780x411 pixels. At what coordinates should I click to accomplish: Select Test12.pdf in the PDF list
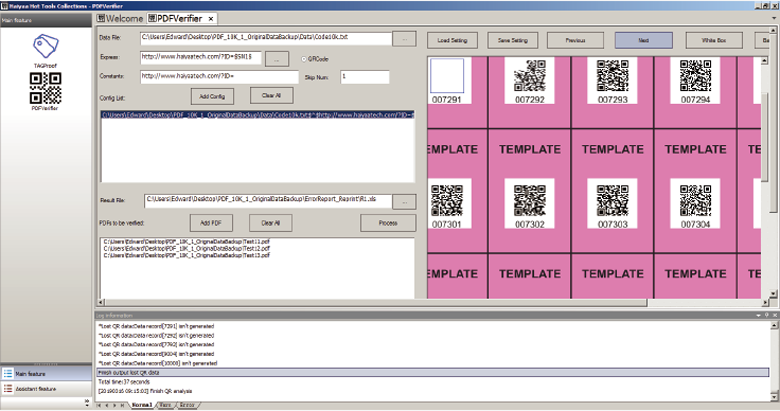[187, 248]
